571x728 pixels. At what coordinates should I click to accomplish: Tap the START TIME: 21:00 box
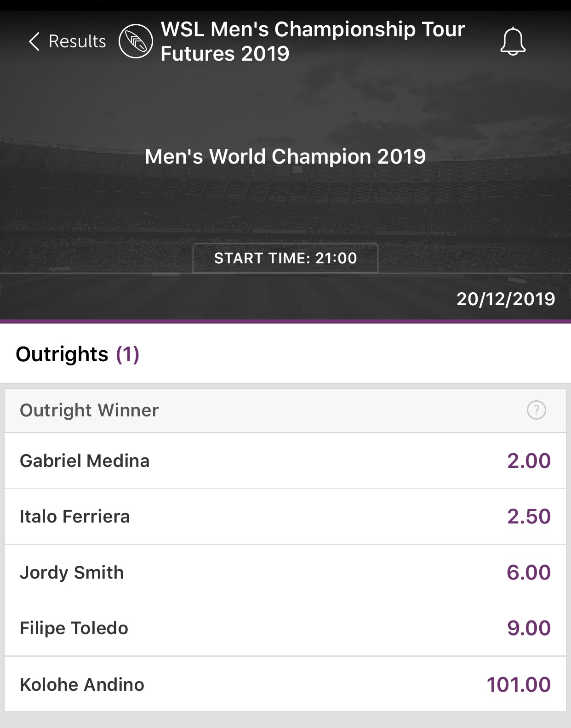[285, 258]
